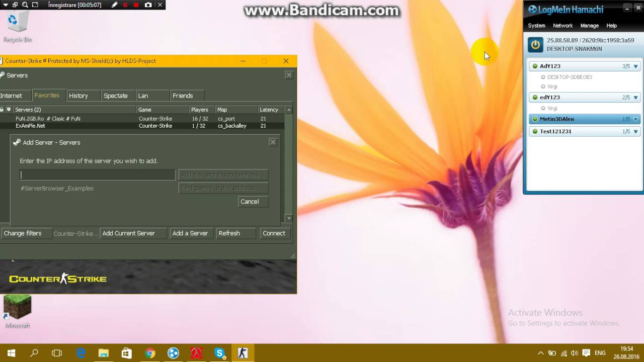Open Windows taskbar search
This screenshot has width=644, height=362.
coord(34,353)
